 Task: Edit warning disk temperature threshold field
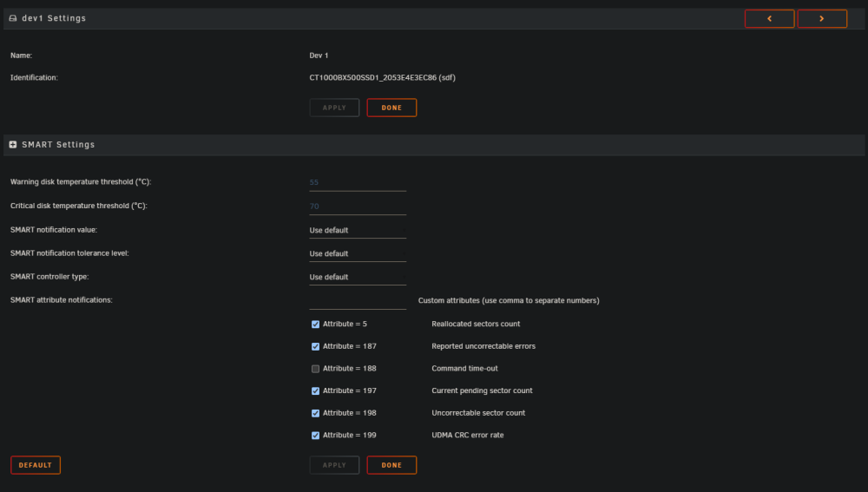(x=358, y=182)
